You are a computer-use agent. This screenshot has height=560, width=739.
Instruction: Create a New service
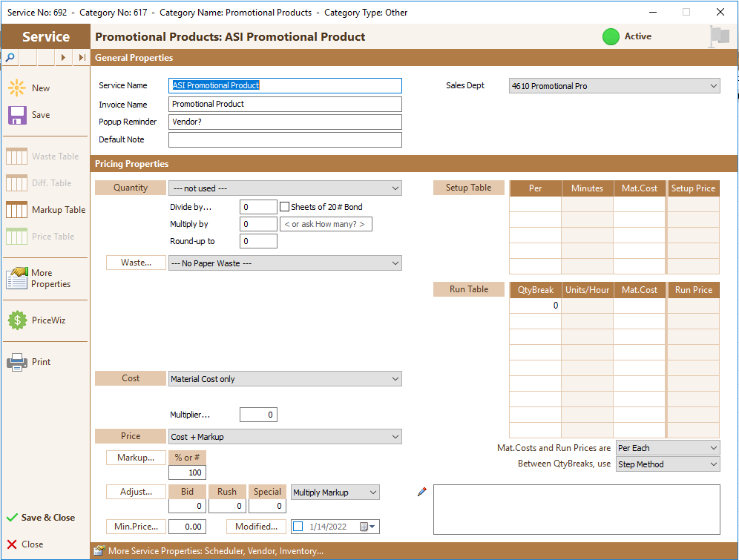[x=29, y=88]
